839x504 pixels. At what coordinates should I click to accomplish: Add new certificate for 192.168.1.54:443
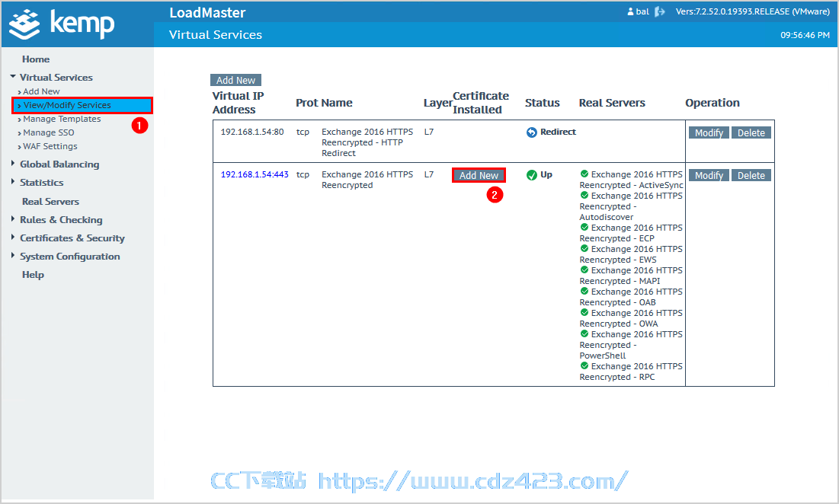[479, 175]
